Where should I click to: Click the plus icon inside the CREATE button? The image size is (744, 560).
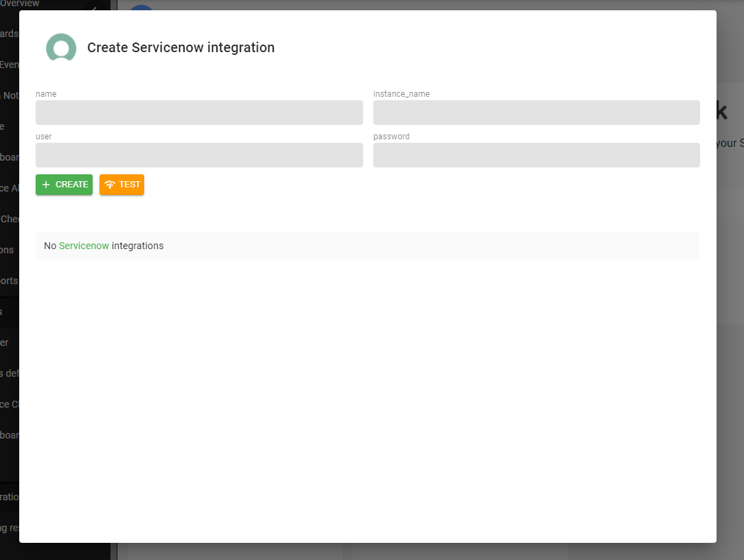[47, 185]
